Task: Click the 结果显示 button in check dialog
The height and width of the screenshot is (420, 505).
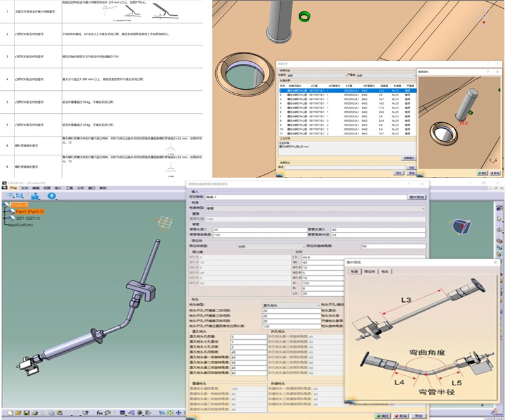Action: pos(408,159)
